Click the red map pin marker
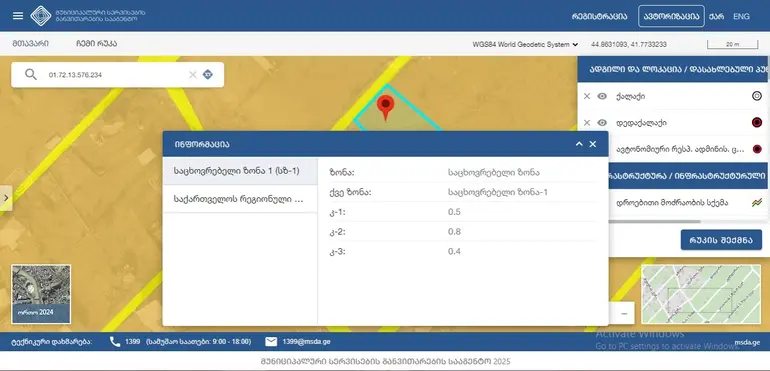The height and width of the screenshot is (371, 770). click(385, 108)
